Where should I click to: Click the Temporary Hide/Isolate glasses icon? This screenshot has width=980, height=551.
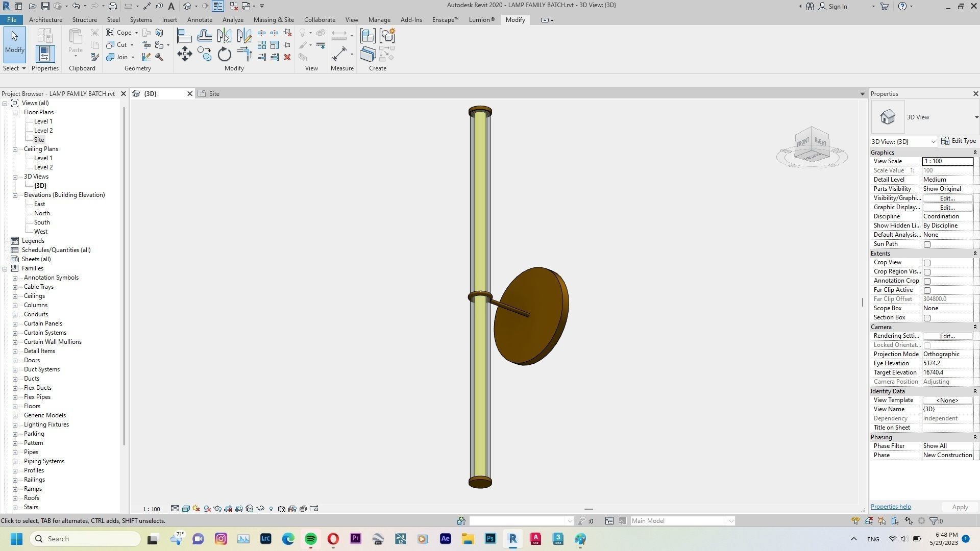[x=260, y=509]
